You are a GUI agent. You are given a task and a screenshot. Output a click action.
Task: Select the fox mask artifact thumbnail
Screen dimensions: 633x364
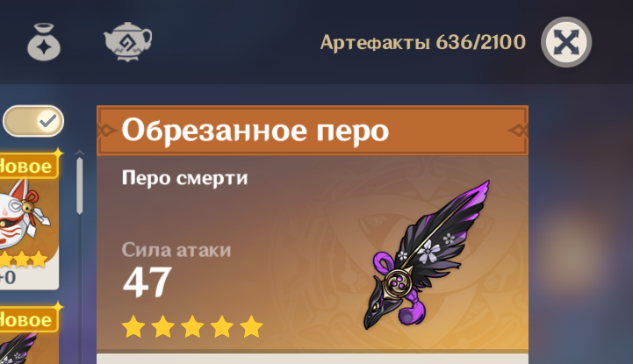point(25,219)
